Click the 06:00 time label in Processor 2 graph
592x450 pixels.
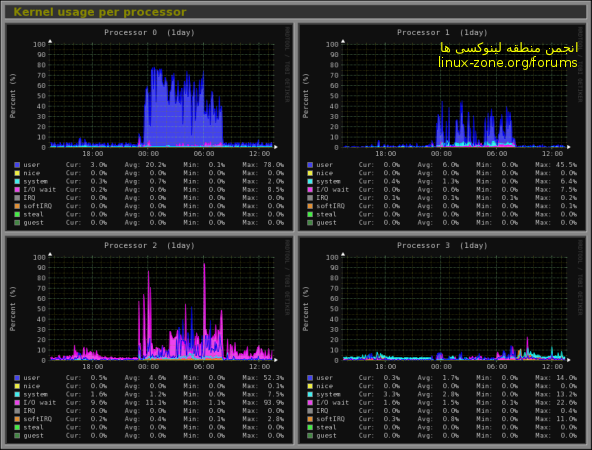(204, 367)
